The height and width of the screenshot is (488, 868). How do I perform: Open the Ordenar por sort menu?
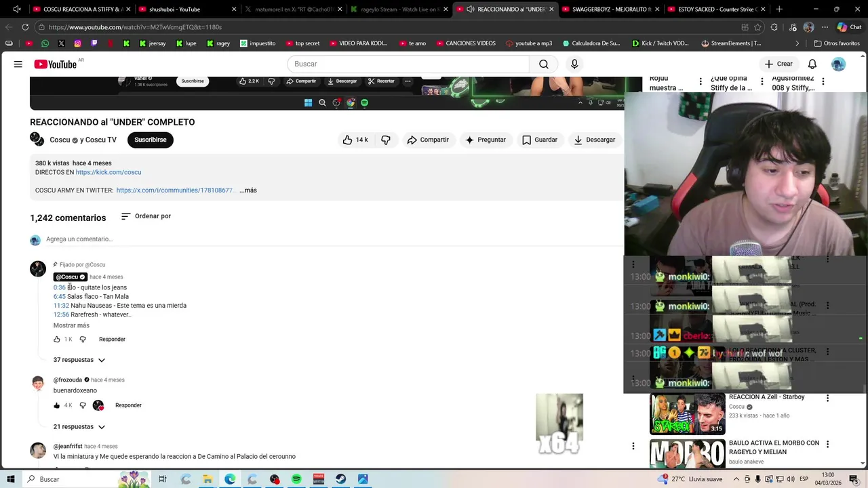pos(146,216)
